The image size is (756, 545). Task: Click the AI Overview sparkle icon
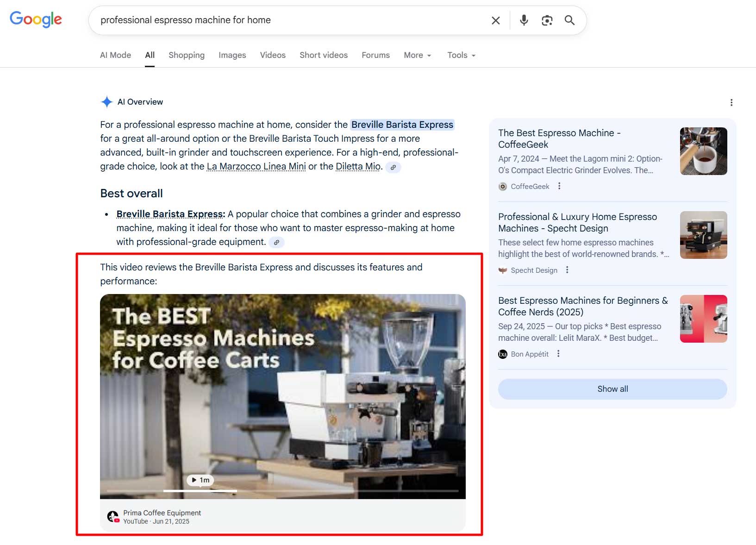pyautogui.click(x=106, y=102)
